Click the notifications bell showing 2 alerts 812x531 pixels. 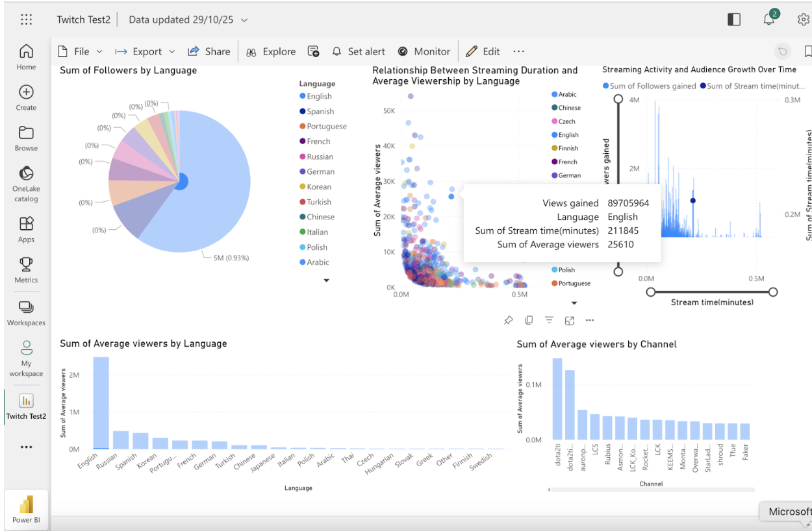click(768, 19)
